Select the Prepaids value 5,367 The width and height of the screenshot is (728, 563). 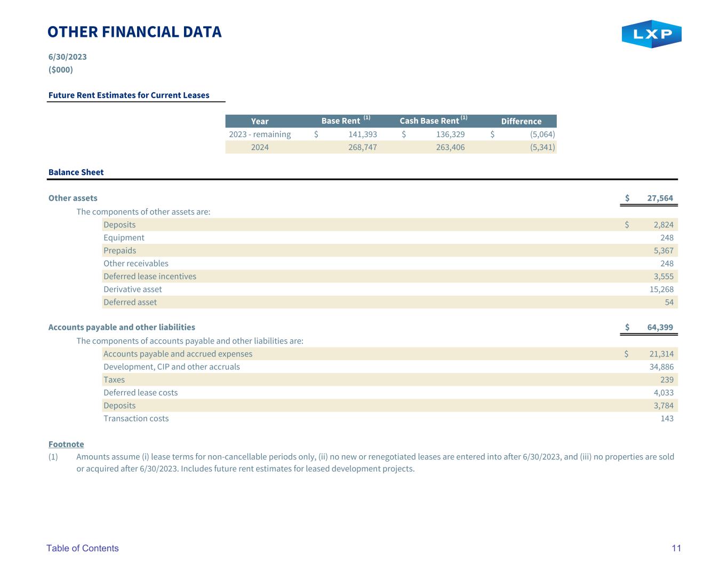pyautogui.click(x=663, y=250)
